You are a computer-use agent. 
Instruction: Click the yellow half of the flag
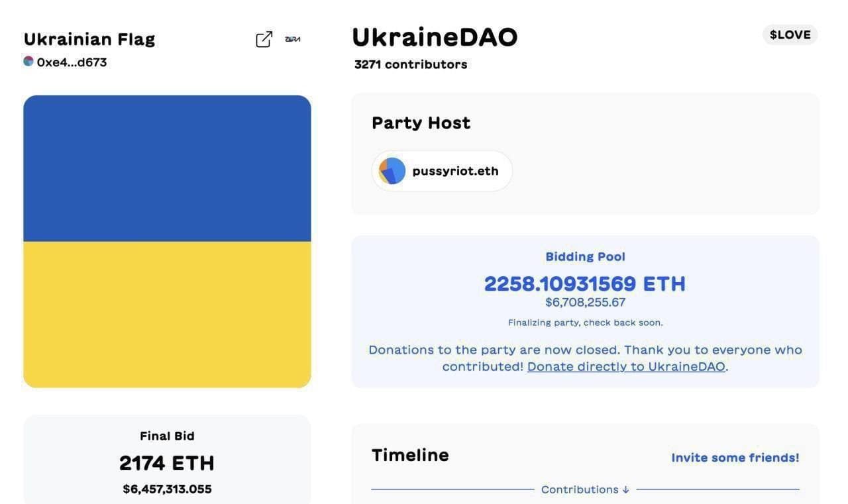(x=167, y=314)
